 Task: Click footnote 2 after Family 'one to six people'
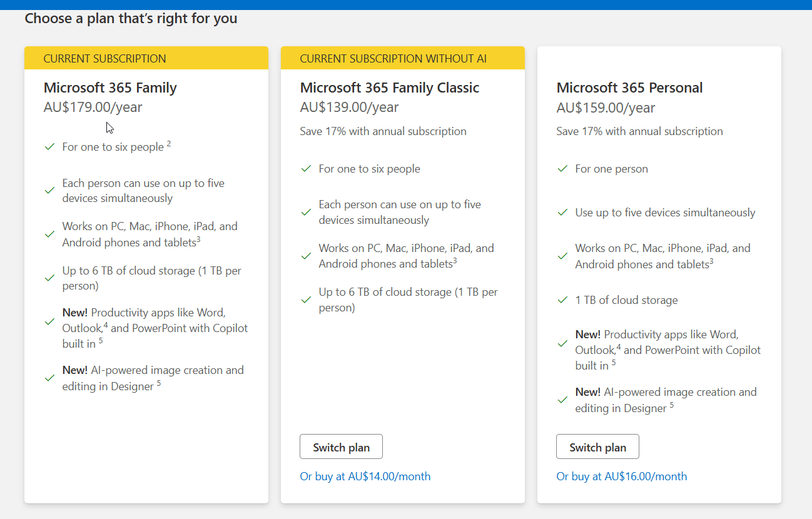pos(169,144)
